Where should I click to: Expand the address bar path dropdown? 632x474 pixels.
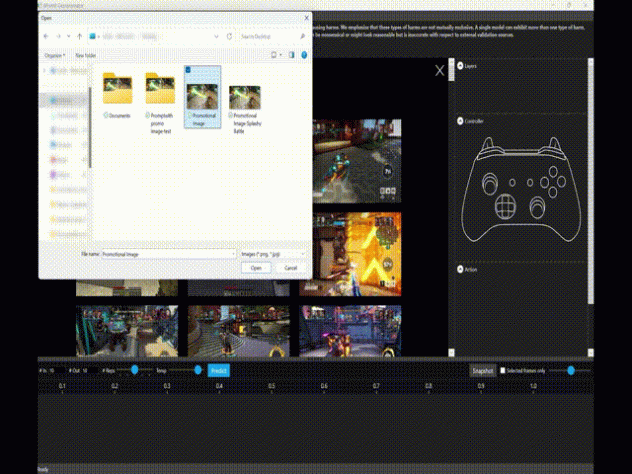pos(216,36)
